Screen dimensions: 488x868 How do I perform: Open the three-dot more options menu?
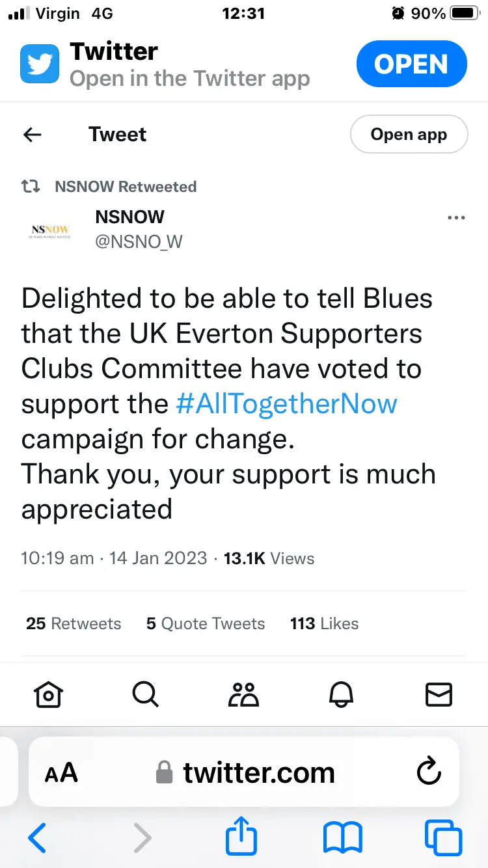[x=456, y=218]
